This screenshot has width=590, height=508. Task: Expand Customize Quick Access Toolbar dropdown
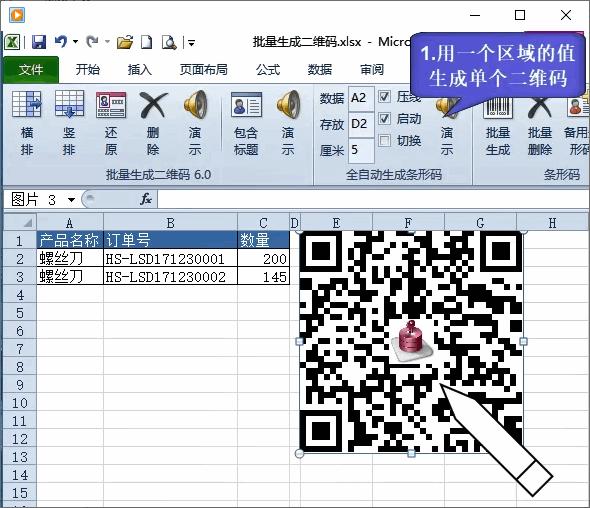coord(191,43)
